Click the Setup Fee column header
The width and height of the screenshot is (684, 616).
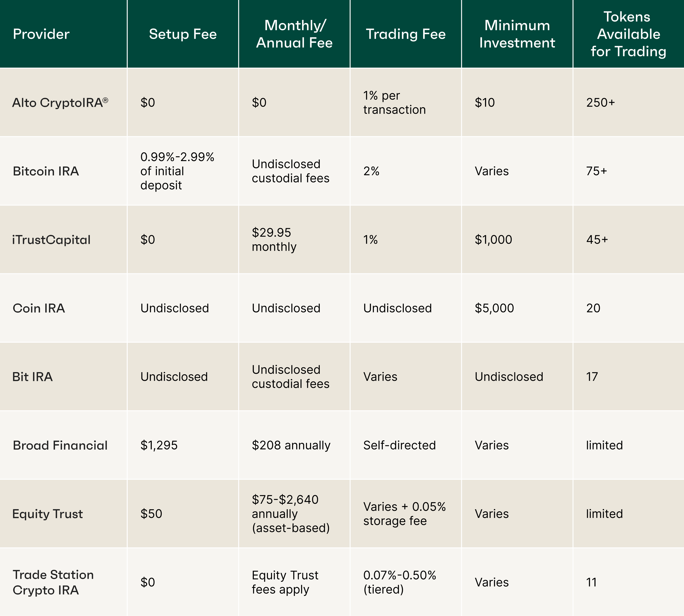183,34
